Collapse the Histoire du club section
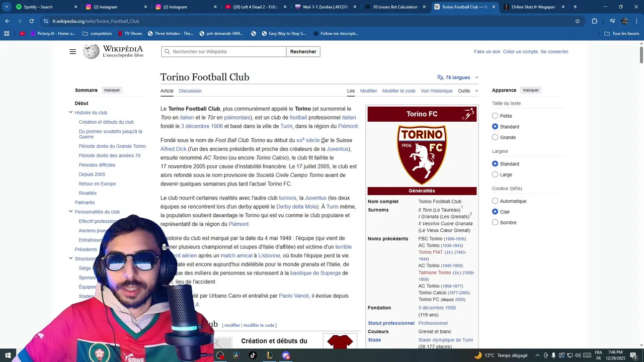The width and height of the screenshot is (644, 362). (71, 112)
